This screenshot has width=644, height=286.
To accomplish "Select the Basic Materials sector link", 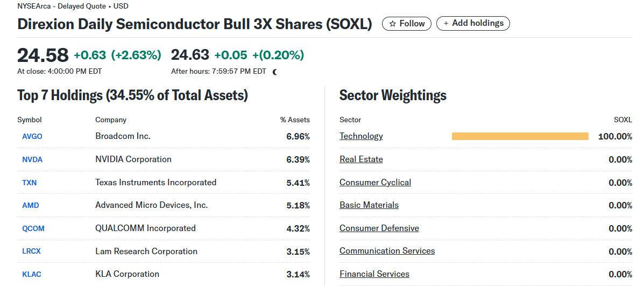I will pos(369,205).
